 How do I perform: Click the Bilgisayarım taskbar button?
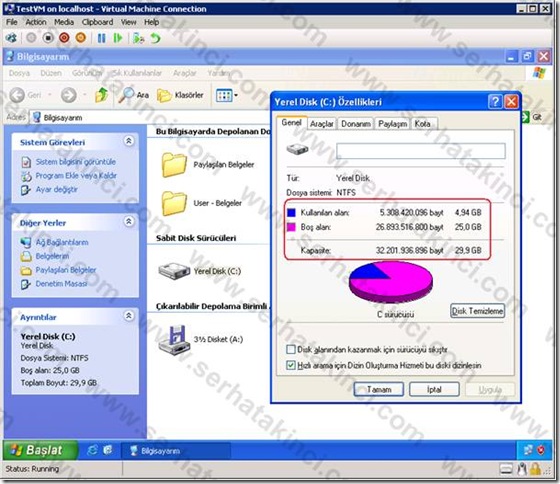click(x=176, y=451)
